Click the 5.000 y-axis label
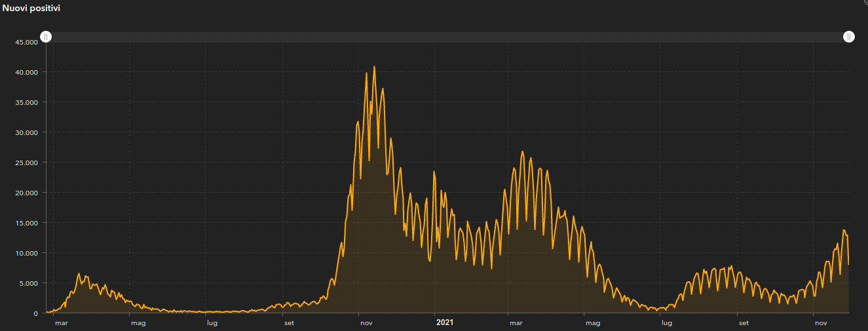Image resolution: width=868 pixels, height=331 pixels. tap(29, 283)
